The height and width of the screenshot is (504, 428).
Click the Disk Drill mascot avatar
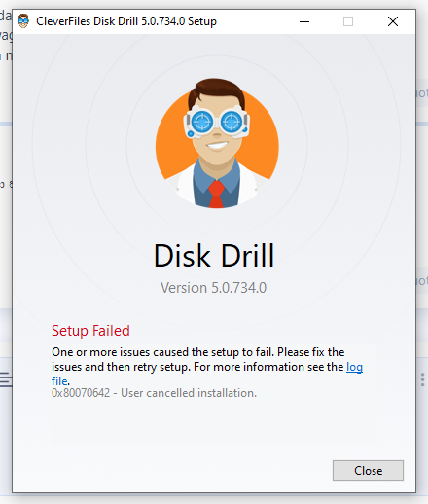217,143
